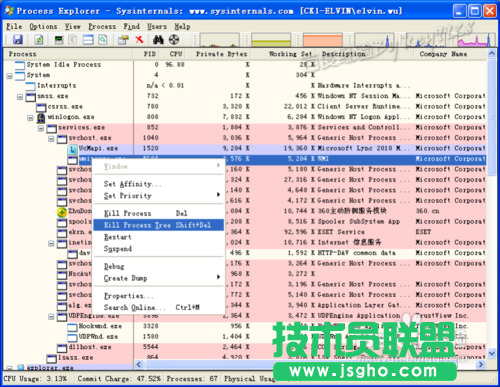This screenshot has width=500, height=387.
Task: Click the csrss.exe process icon
Action: 41,107
